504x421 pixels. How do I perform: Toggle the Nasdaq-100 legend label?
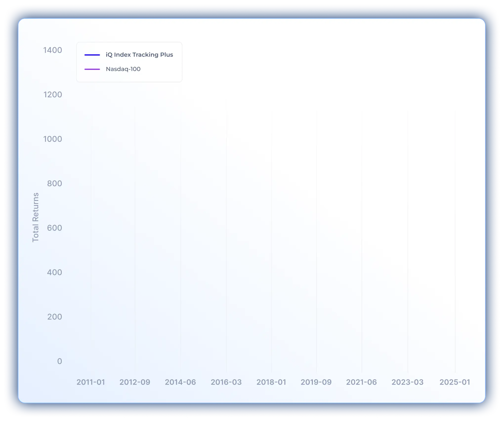click(x=123, y=69)
